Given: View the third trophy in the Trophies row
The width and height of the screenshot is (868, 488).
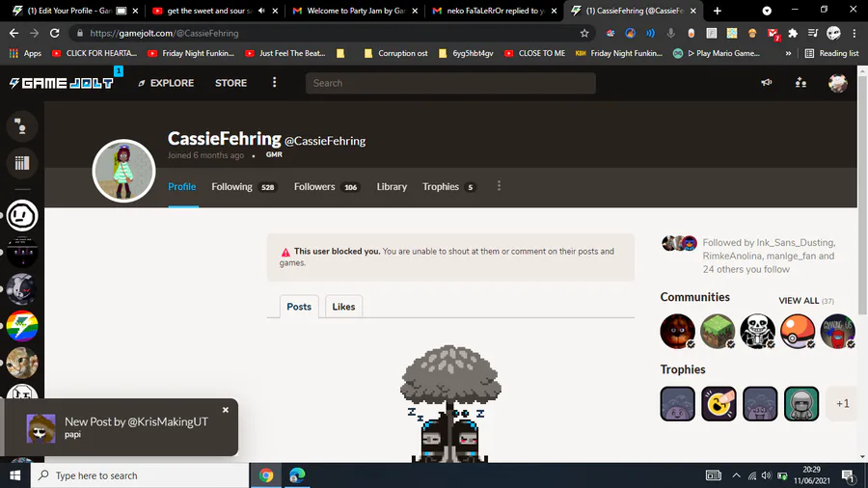Looking at the screenshot, I should tap(760, 403).
